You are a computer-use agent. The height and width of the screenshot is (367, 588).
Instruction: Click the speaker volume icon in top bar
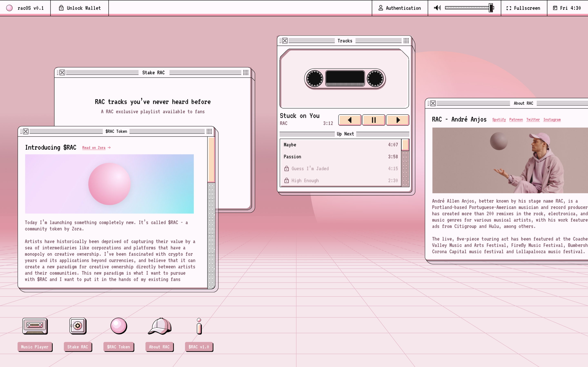click(x=437, y=8)
